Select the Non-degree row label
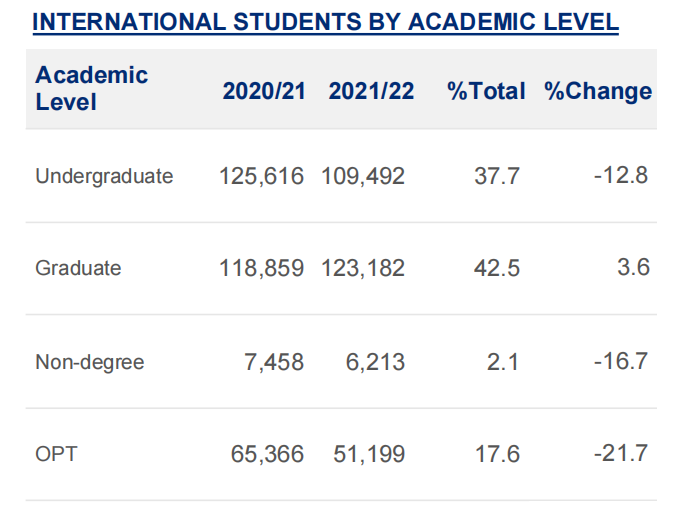The height and width of the screenshot is (515, 678). [90, 362]
